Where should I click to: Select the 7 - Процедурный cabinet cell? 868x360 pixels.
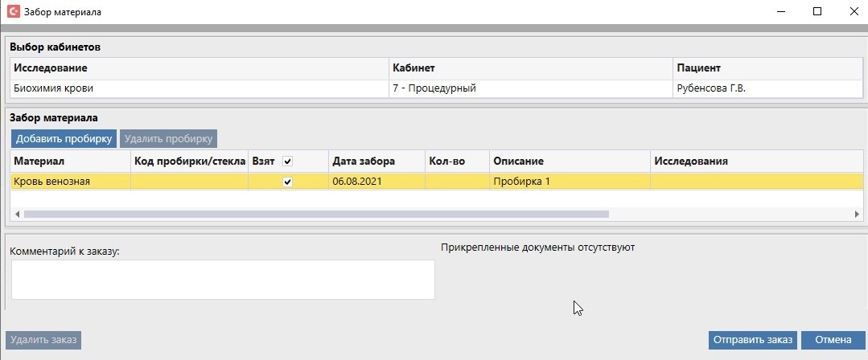pos(529,88)
